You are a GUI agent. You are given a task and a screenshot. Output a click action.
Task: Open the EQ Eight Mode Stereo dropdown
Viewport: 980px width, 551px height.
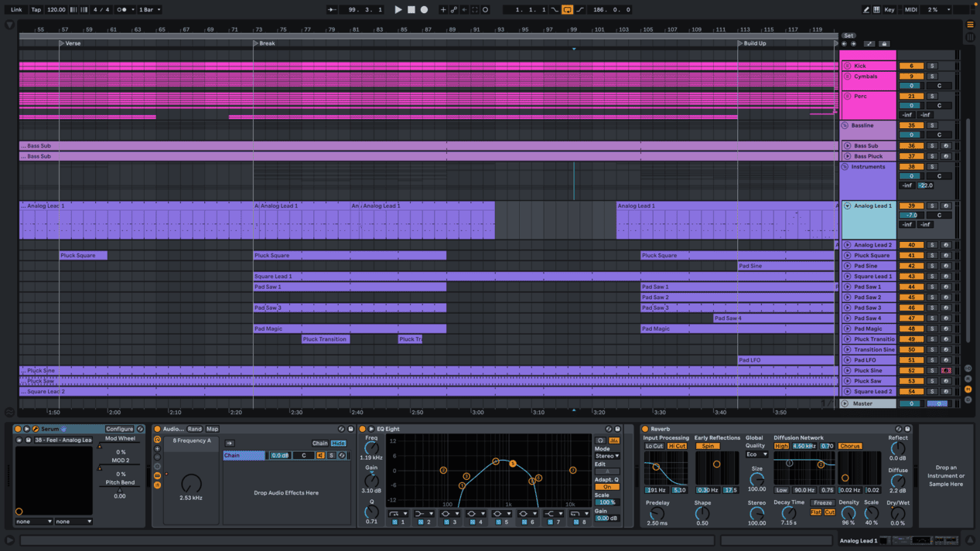pyautogui.click(x=607, y=456)
